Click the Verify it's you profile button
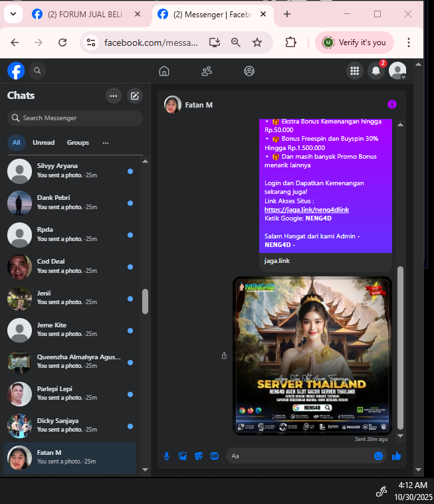Image resolution: width=434 pixels, height=504 pixels. click(x=354, y=42)
